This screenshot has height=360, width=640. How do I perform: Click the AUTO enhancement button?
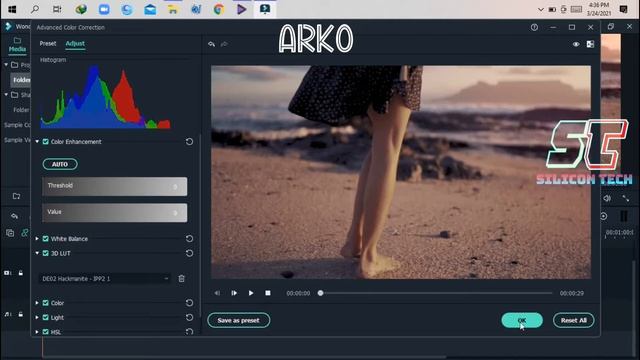click(x=60, y=164)
